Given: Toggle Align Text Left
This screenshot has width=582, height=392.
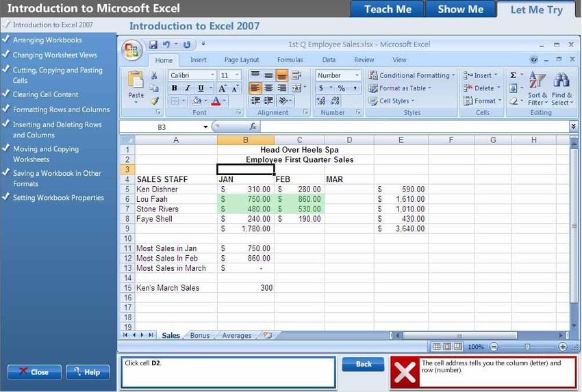Looking at the screenshot, I should tap(255, 88).
